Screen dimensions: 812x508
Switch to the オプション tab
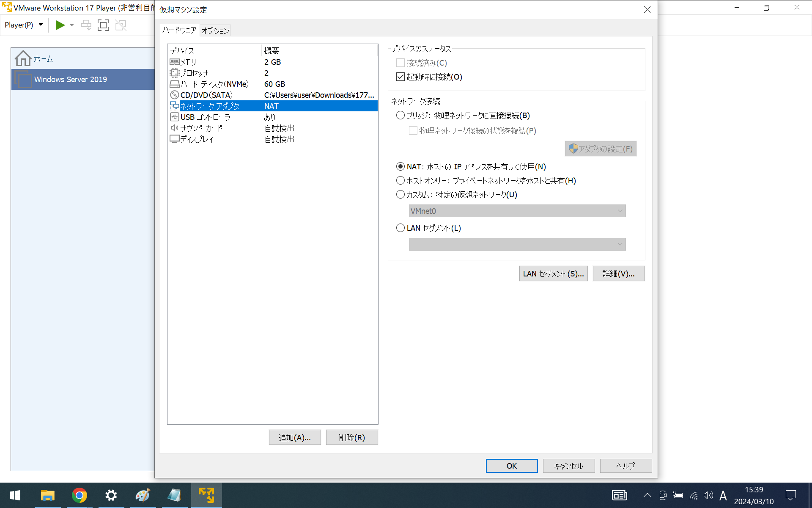pos(215,30)
